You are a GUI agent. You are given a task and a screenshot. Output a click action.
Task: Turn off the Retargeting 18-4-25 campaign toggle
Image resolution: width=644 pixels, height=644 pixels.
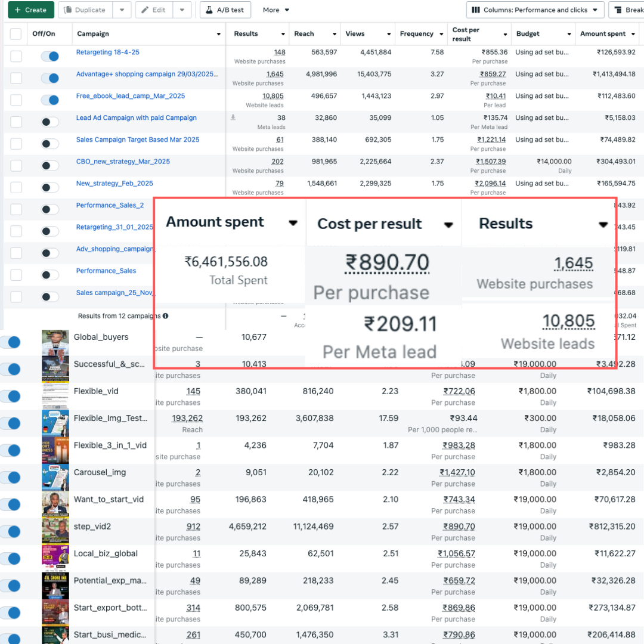coord(50,56)
